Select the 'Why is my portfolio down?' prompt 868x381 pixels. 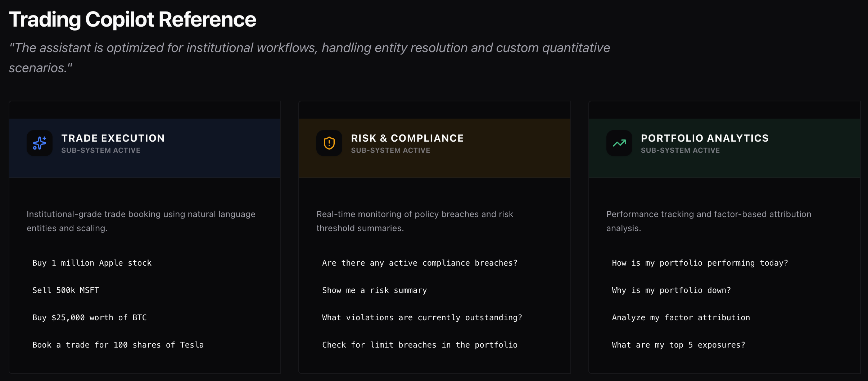671,290
